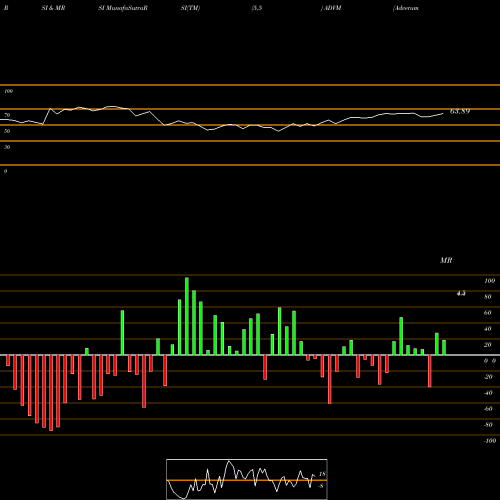Click the MR axis label -80

tap(488, 425)
